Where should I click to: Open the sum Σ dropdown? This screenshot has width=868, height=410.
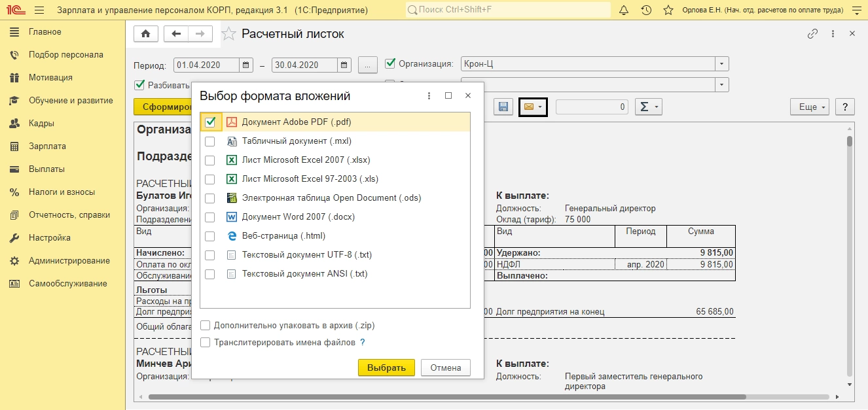649,107
